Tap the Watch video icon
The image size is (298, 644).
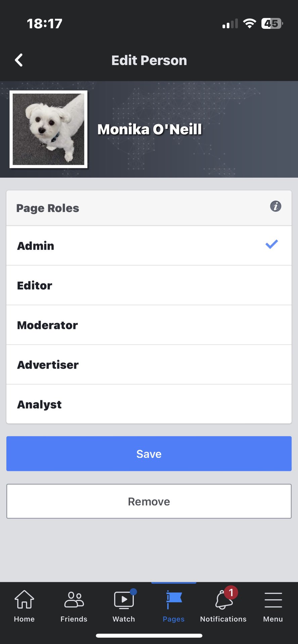coord(124,600)
